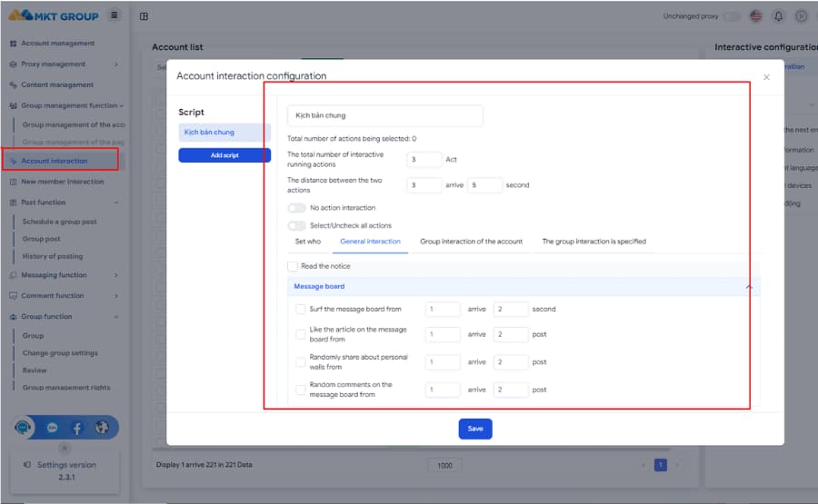Expand Messaging function submenu arrow
The height and width of the screenshot is (504, 818).
115,275
